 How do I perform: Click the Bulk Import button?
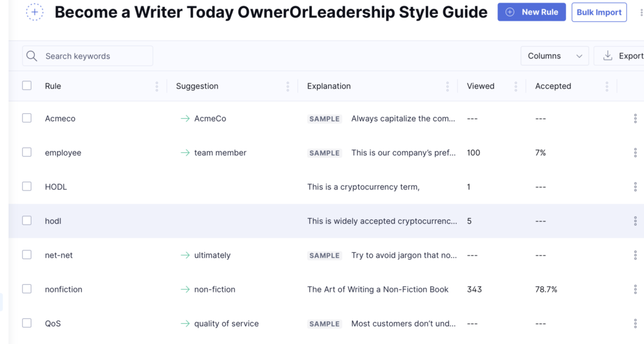(x=599, y=12)
